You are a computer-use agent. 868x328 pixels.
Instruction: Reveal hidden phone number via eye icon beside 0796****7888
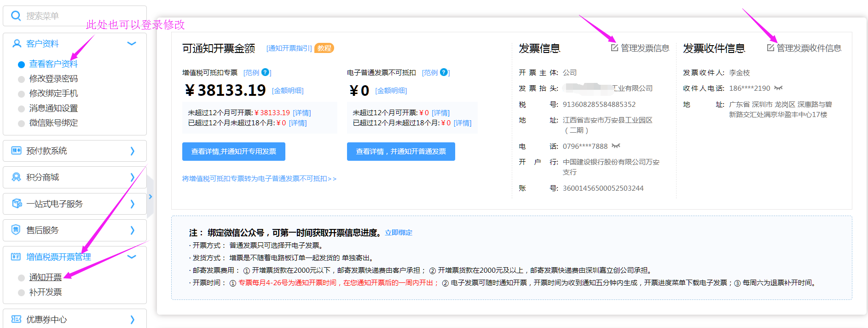(616, 146)
